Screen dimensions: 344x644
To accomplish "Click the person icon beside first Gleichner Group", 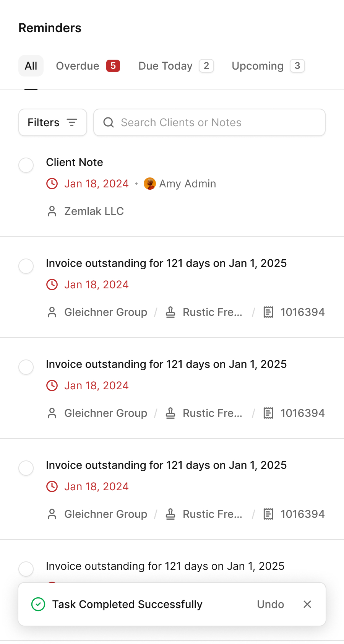I will pyautogui.click(x=52, y=312).
